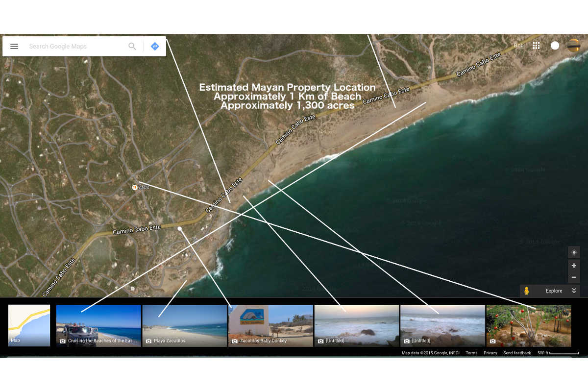The height and width of the screenshot is (392, 588).
Task: Open the Terms link
Action: (471, 353)
